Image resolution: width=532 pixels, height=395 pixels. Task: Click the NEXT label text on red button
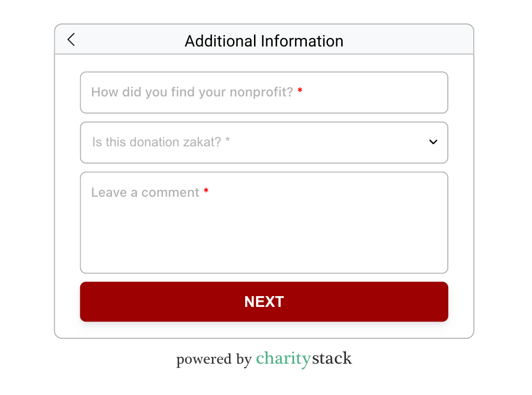pyautogui.click(x=264, y=302)
